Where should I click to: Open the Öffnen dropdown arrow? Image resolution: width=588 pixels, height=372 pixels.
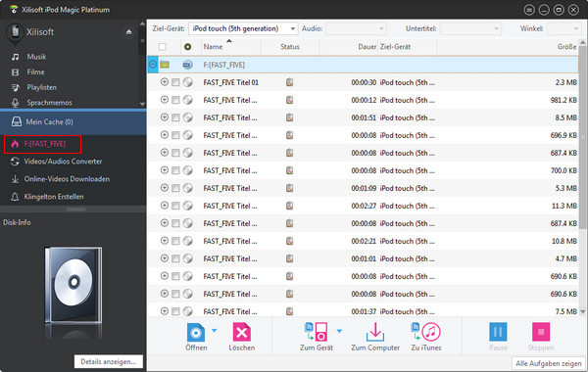click(214, 331)
